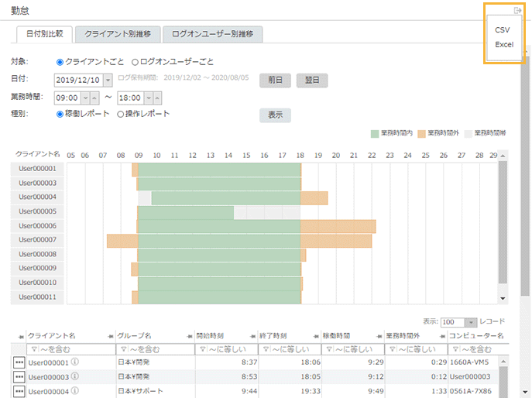Open the date picker dropdown for 2019/12/10
The image size is (532, 398).
108,79
